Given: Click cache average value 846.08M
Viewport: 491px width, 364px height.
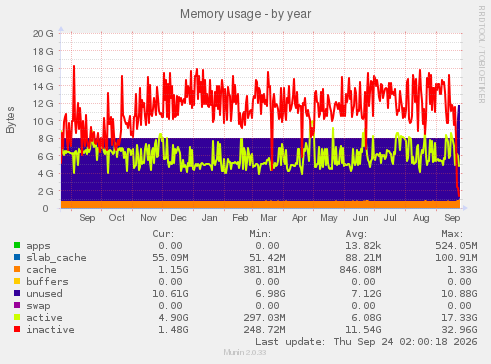Looking at the screenshot, I should pyautogui.click(x=360, y=270).
